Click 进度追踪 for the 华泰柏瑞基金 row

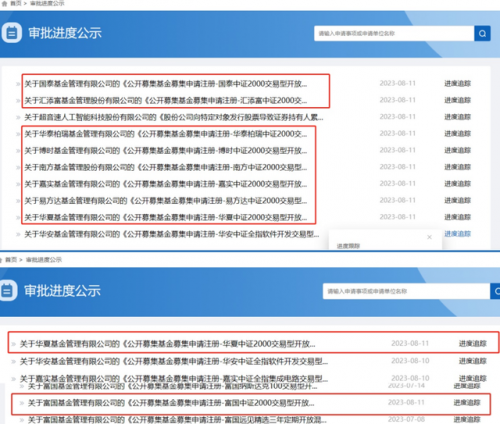coord(457,133)
